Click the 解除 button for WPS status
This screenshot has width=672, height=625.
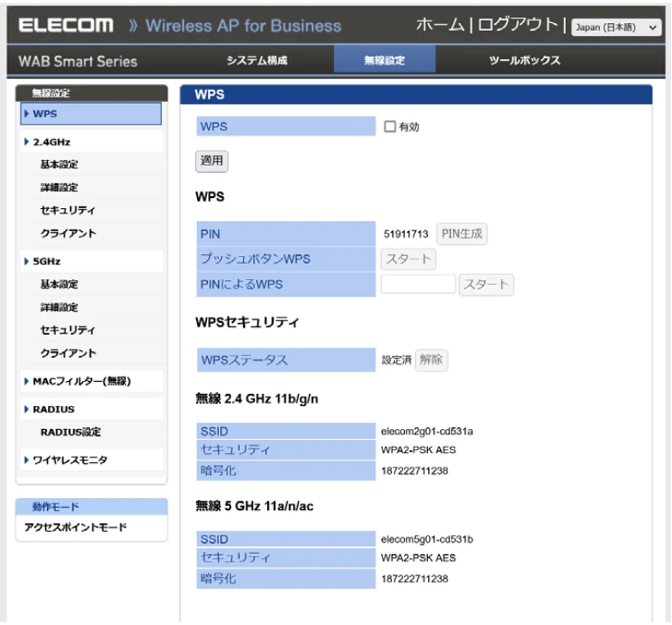pyautogui.click(x=431, y=360)
